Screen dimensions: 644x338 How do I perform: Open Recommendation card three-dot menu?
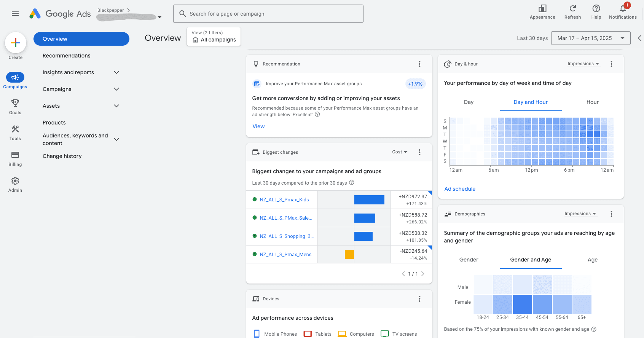419,64
